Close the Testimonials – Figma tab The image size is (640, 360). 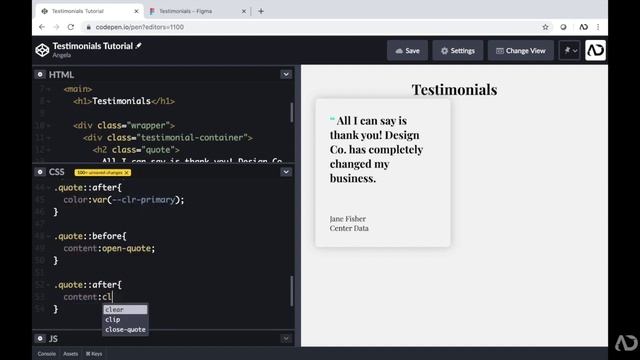244,11
